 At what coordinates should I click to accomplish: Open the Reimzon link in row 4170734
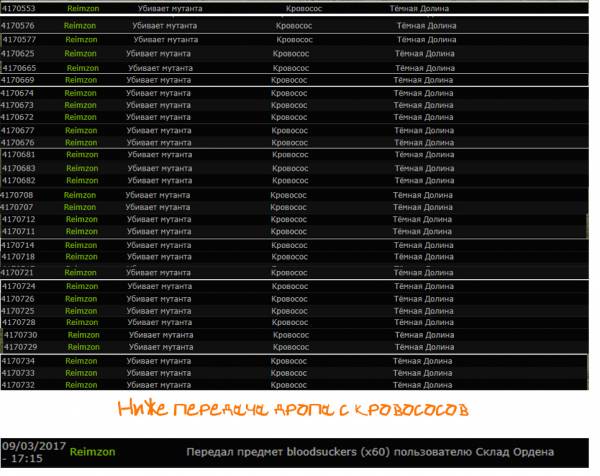[x=80, y=361]
